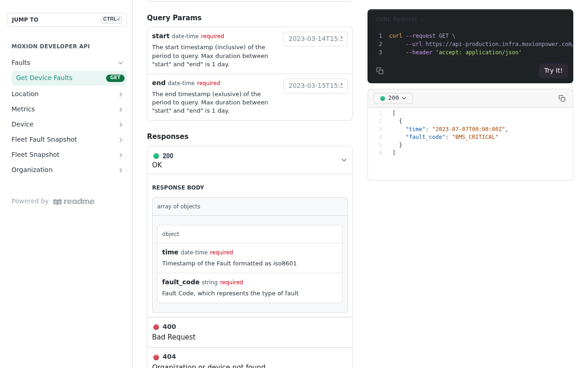This screenshot has height=368, width=588.
Task: Click the object schema header
Action: tap(250, 234)
